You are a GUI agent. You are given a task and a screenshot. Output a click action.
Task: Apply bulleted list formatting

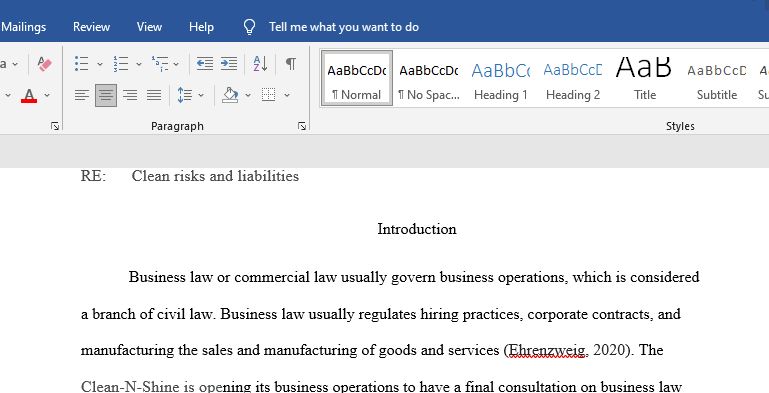point(81,64)
